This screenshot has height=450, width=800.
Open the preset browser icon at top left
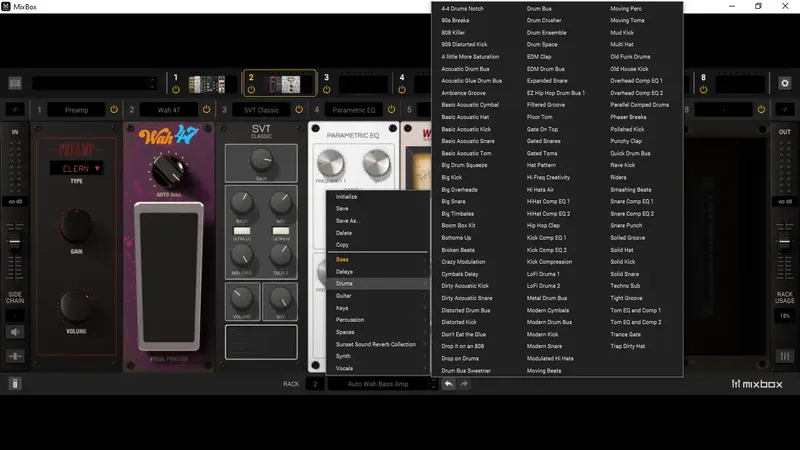pyautogui.click(x=15, y=83)
